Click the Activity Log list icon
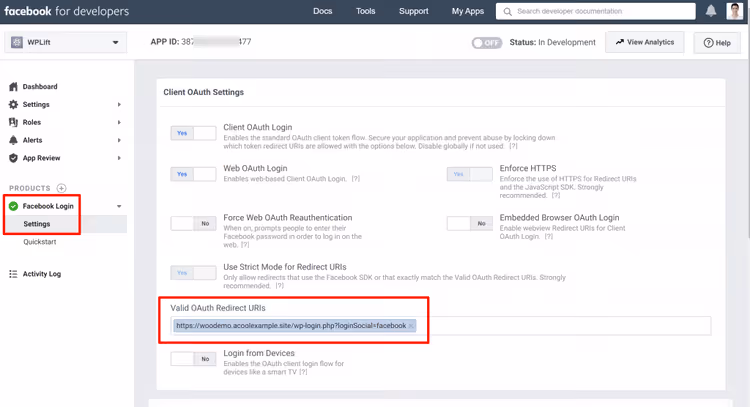This screenshot has height=407, width=750. 13,274
